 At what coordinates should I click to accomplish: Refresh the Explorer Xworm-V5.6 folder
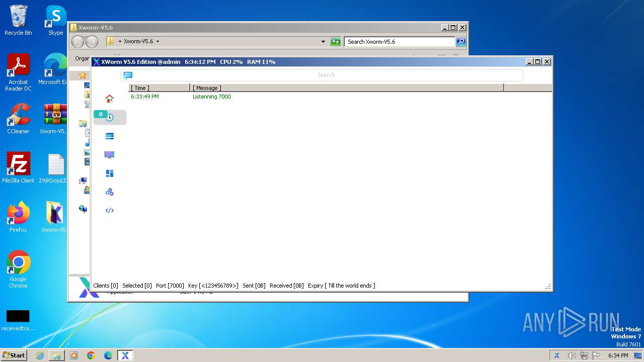(x=336, y=42)
